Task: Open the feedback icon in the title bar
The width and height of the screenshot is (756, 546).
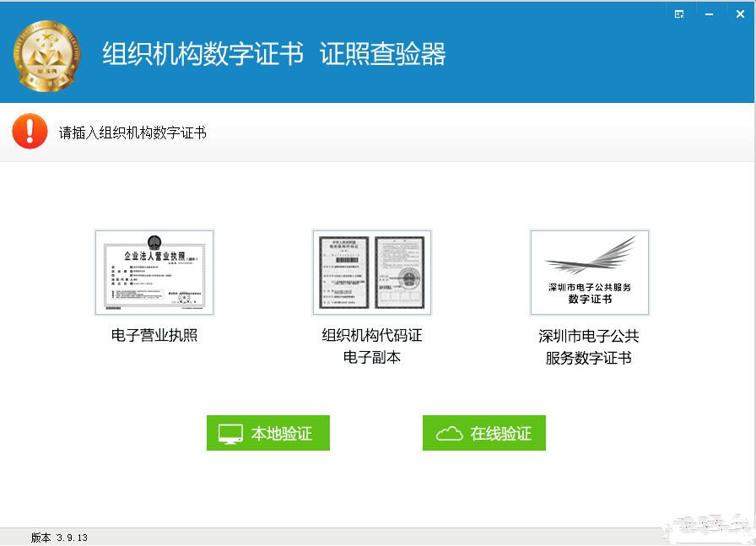Action: pyautogui.click(x=679, y=14)
